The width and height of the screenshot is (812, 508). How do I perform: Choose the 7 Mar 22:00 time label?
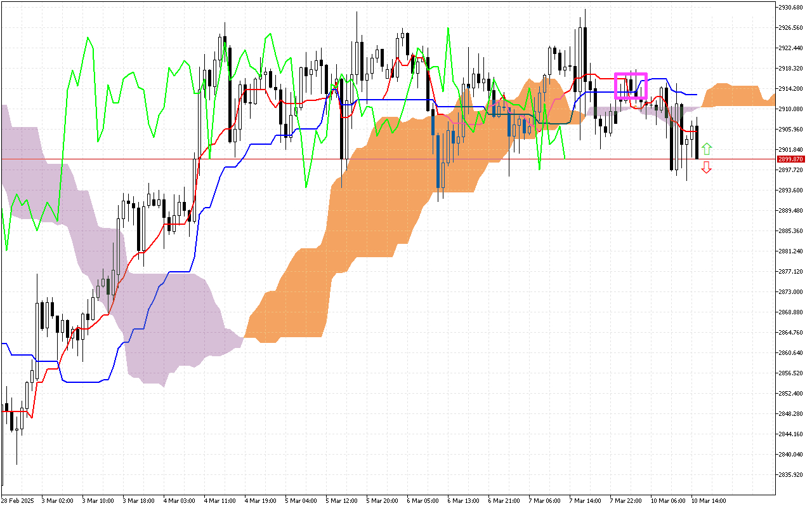click(625, 500)
